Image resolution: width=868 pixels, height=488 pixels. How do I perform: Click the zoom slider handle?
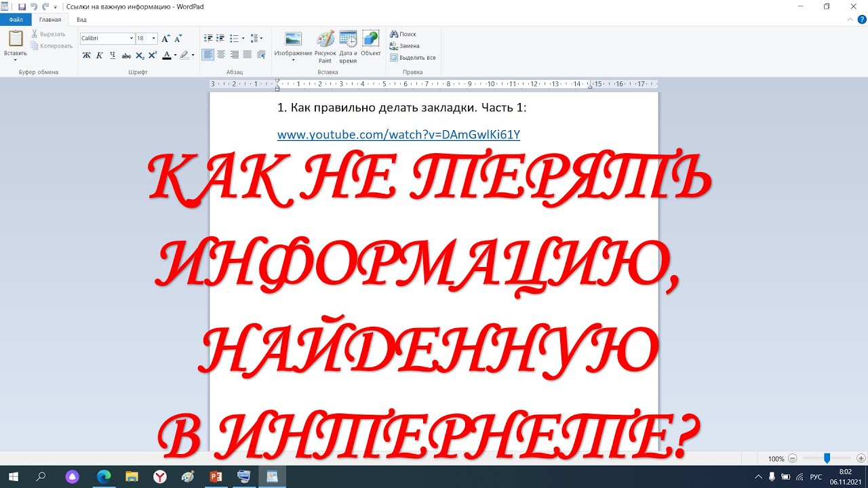827,459
